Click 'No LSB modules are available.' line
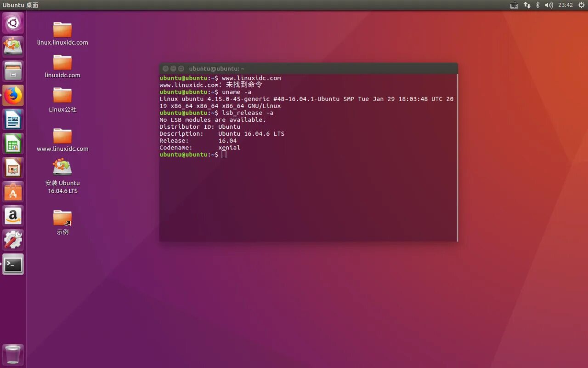This screenshot has width=588, height=368. point(213,120)
